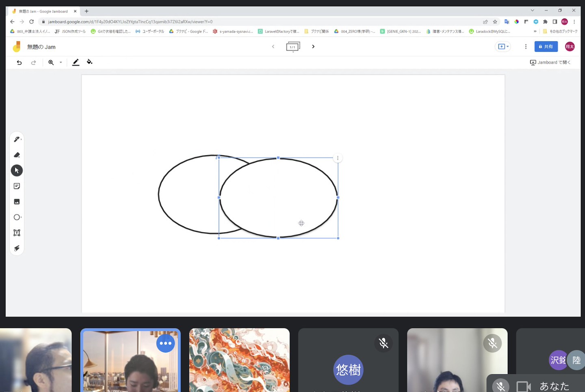Click the Jamboard logo icon
The image size is (585, 392).
click(17, 47)
